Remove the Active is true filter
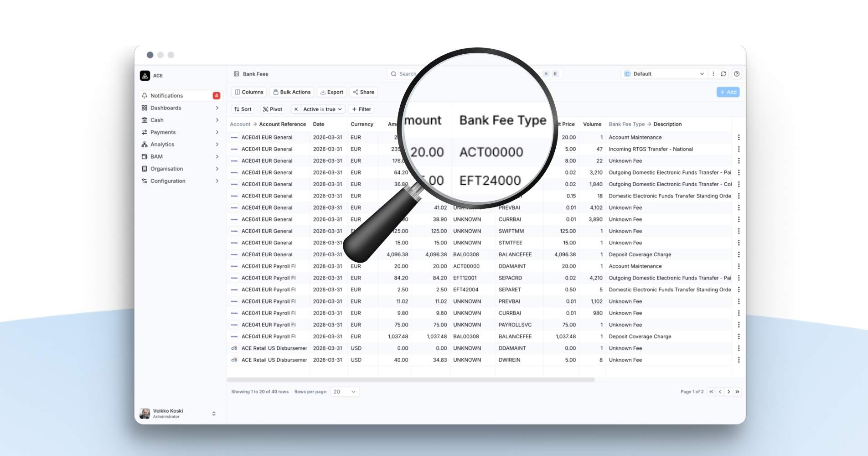 [x=296, y=109]
